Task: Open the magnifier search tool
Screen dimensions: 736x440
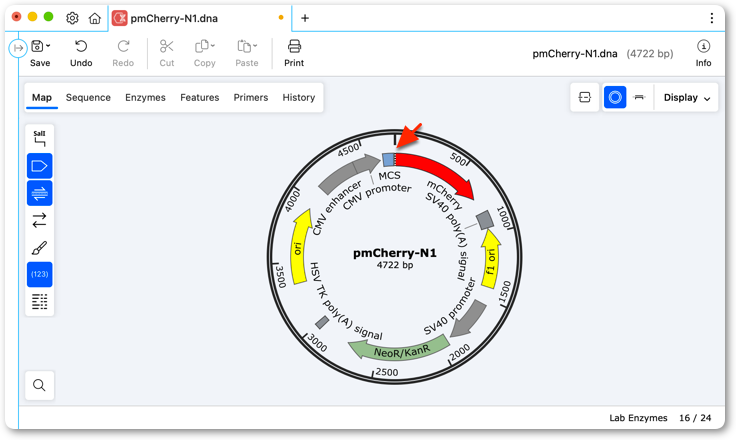Action: (39, 386)
